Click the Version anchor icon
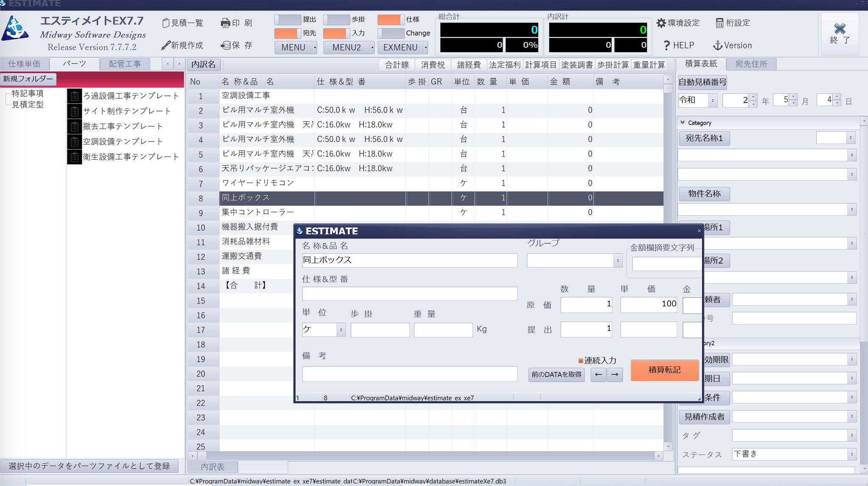The height and width of the screenshot is (486, 868). (718, 45)
